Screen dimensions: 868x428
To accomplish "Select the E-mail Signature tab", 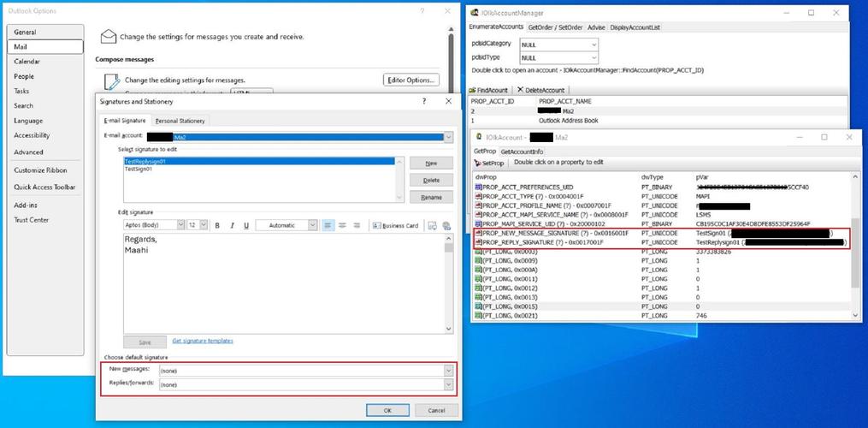I will (125, 121).
